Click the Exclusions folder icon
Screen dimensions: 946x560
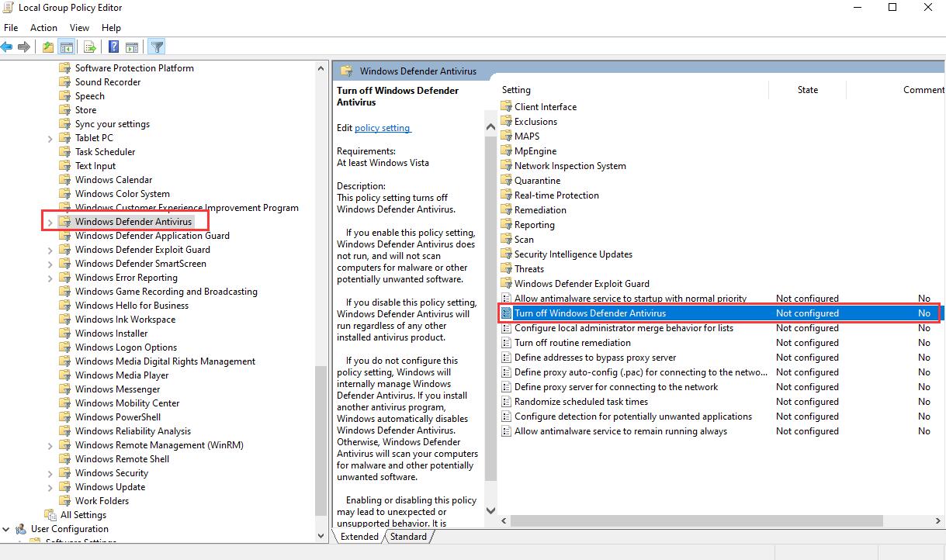(x=507, y=122)
